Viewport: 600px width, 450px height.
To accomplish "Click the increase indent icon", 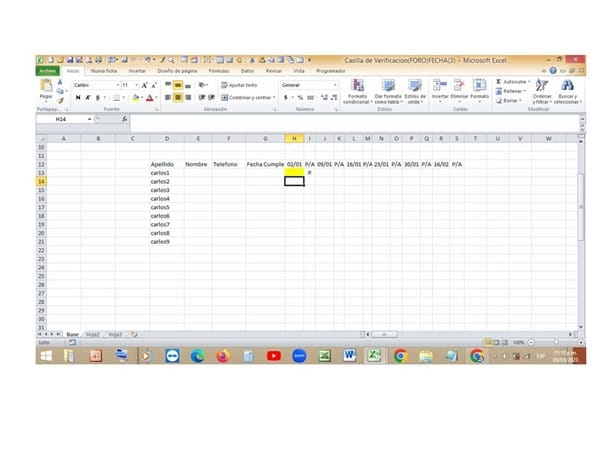I will point(211,98).
